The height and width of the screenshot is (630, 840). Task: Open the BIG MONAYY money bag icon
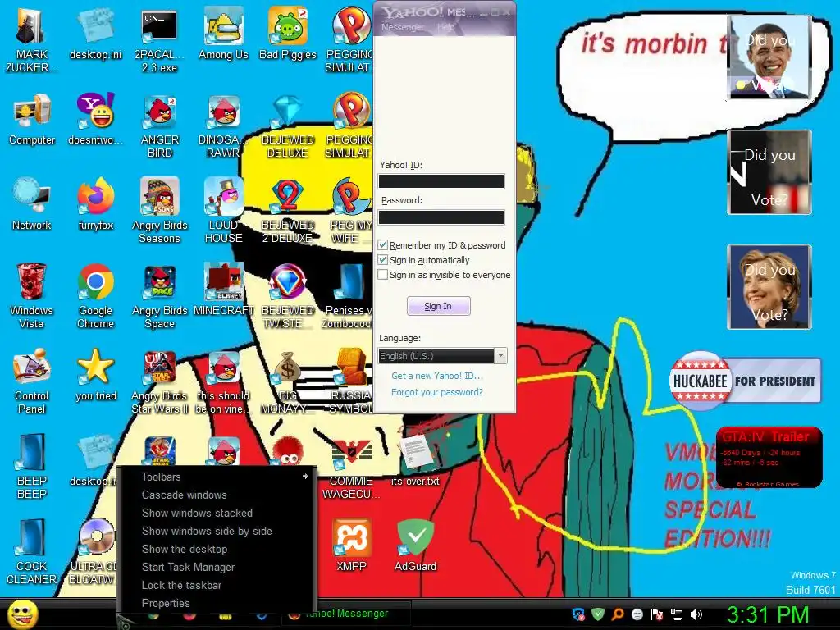pyautogui.click(x=288, y=381)
